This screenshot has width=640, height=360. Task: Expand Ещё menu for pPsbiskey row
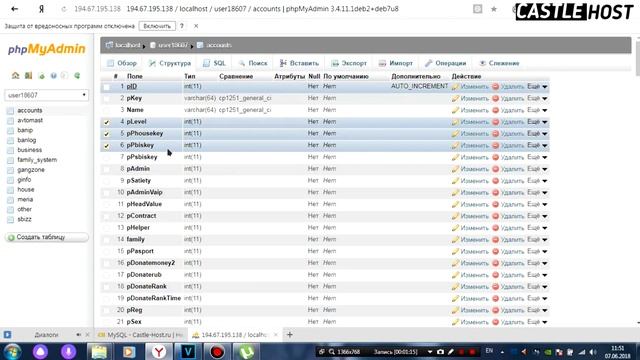[537, 157]
